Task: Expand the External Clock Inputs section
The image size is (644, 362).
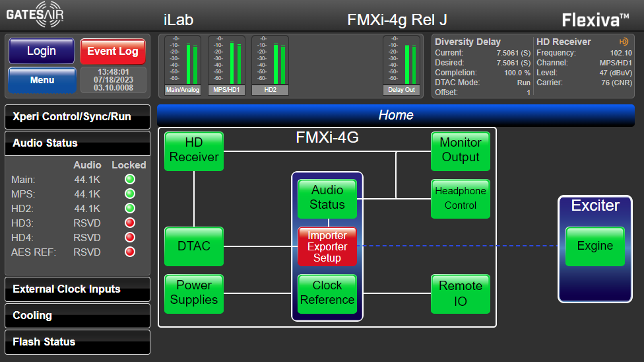Action: click(x=77, y=289)
